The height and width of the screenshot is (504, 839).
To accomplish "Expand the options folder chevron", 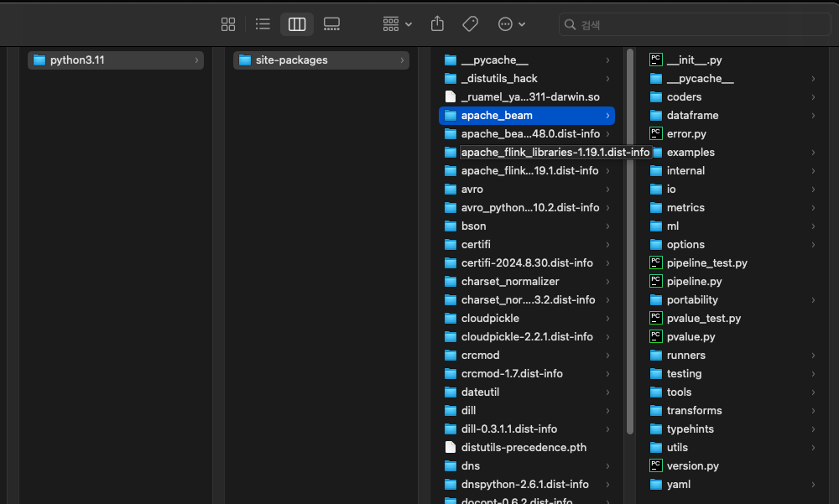I will coord(813,245).
